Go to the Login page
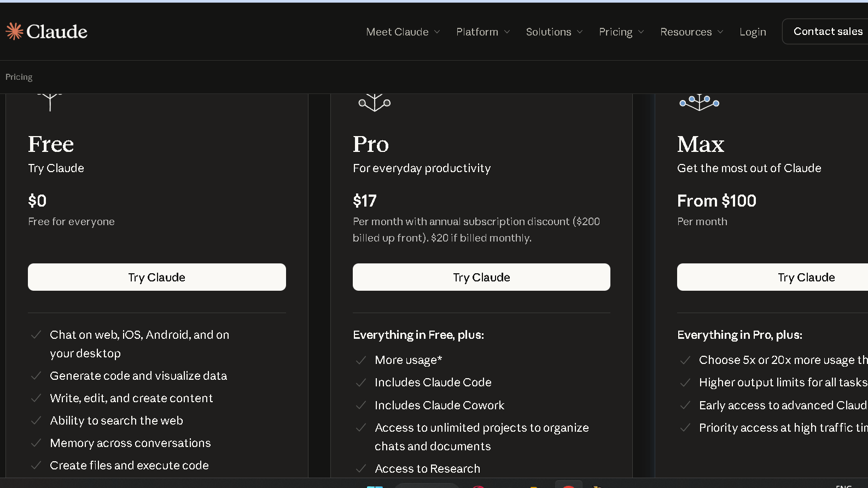Screen dimensions: 868x488 click(x=753, y=32)
